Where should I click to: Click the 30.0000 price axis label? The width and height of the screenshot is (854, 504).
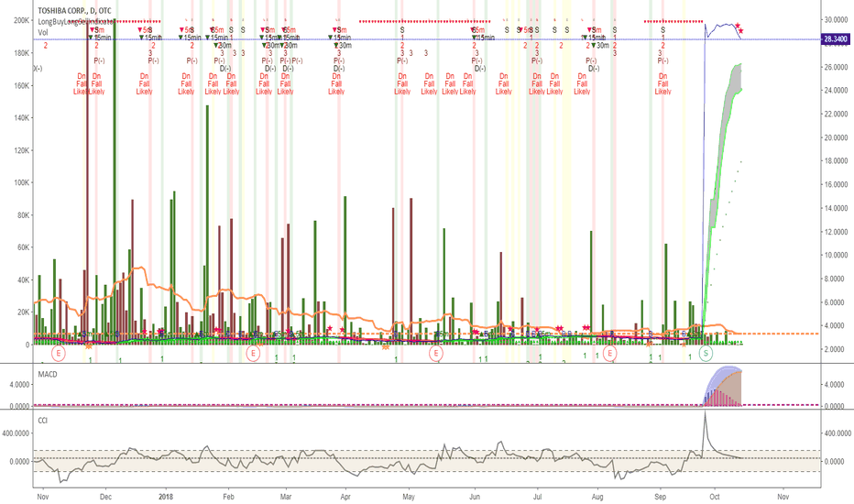click(x=836, y=19)
